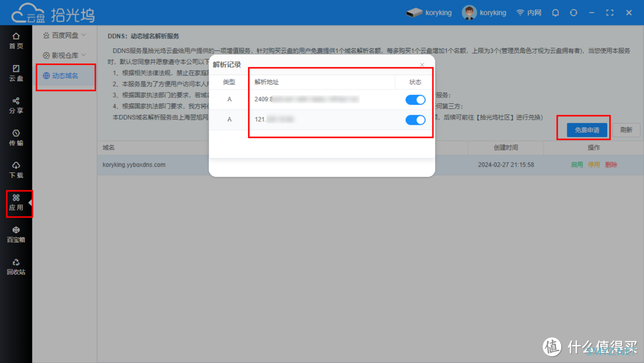Expand the 百度网盘 menu
Image resolution: width=644 pixels, height=363 pixels.
pyautogui.click(x=64, y=36)
